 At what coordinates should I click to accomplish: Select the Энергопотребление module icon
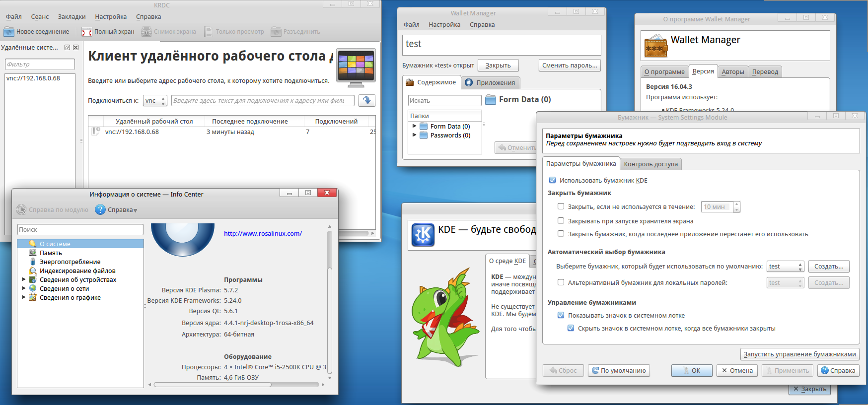click(33, 262)
